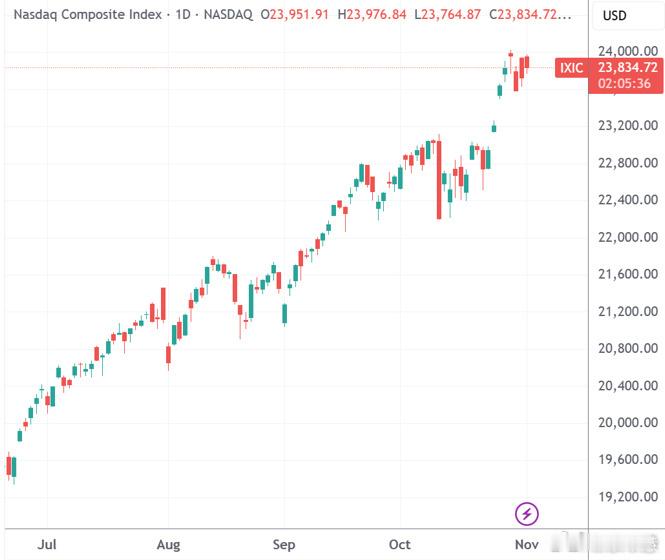Click the Oct label on time axis
Image resolution: width=665 pixels, height=560 pixels.
point(400,544)
